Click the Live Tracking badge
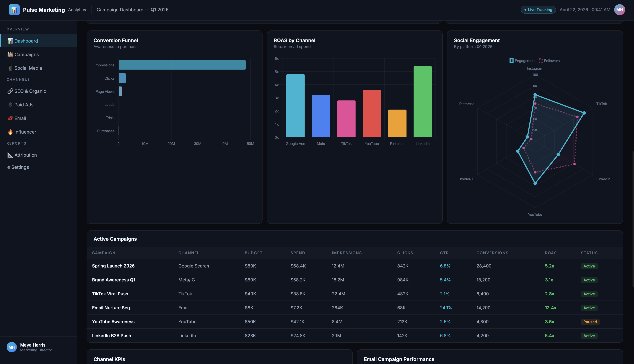This screenshot has width=634, height=364. (x=538, y=10)
